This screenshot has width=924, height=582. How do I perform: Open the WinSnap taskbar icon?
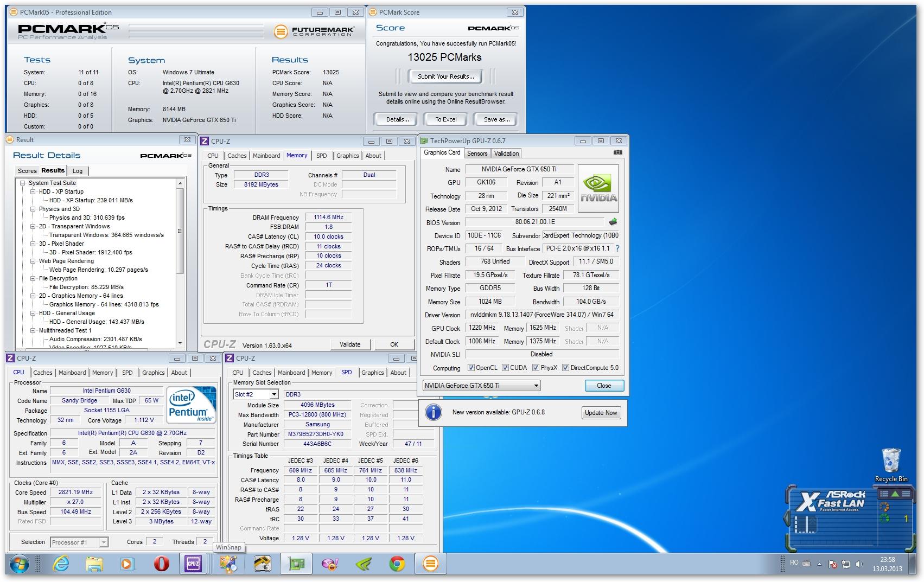[x=228, y=564]
